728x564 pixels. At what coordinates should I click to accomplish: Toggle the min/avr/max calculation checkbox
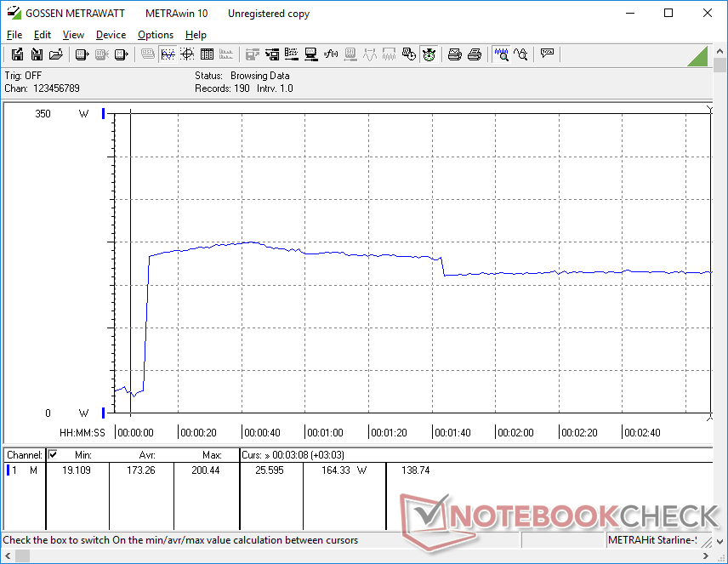53,454
